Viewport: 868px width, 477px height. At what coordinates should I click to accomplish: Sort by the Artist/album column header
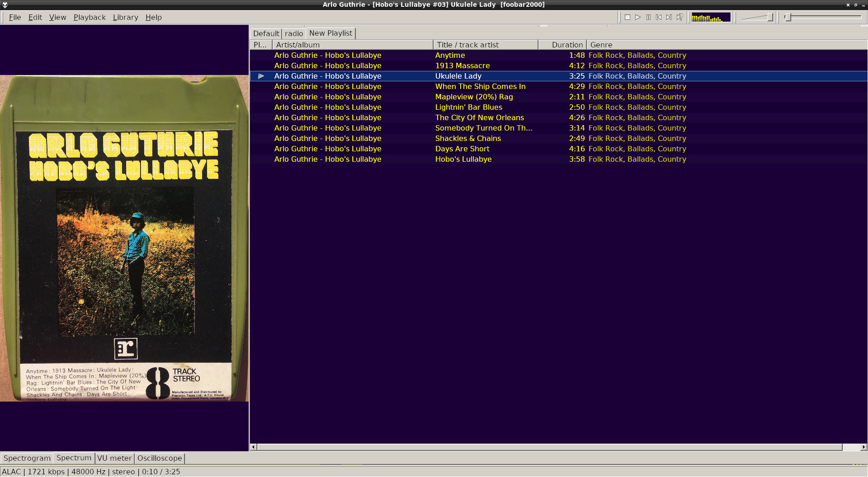click(353, 45)
